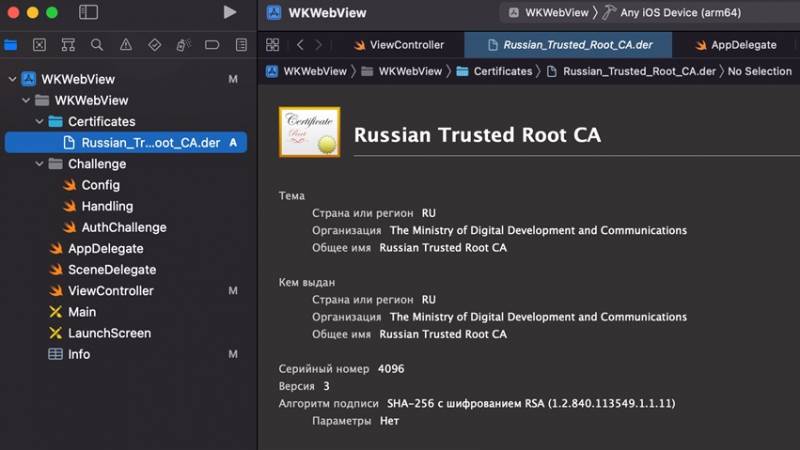Switch to the AppDelegate tab
The width and height of the screenshot is (800, 450).
pyautogui.click(x=736, y=45)
